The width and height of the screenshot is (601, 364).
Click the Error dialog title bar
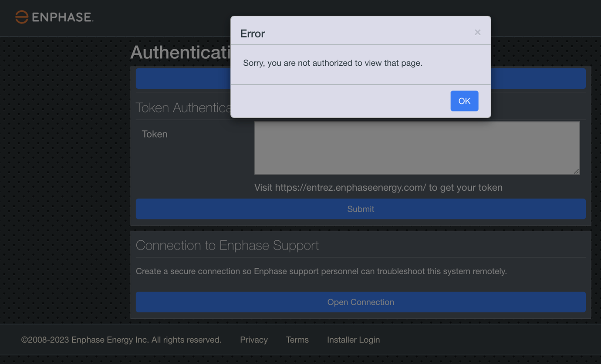click(252, 34)
